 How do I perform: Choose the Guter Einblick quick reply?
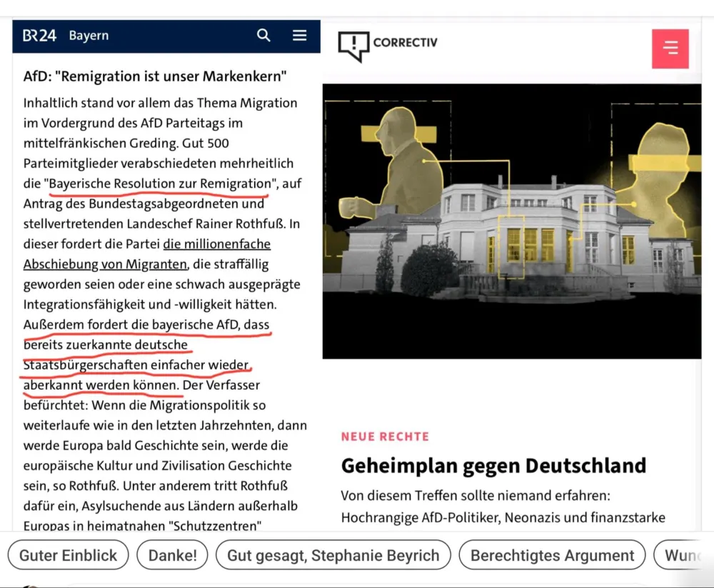click(69, 555)
